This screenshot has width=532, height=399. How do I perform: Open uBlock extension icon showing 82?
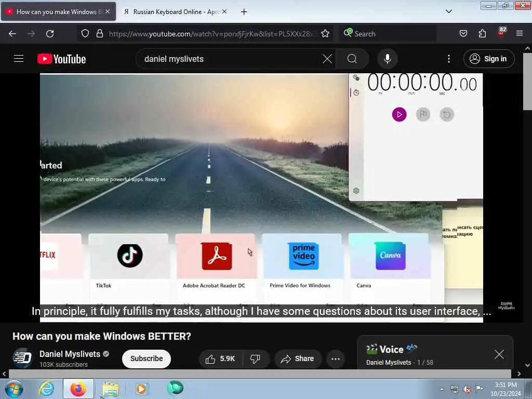tap(501, 33)
